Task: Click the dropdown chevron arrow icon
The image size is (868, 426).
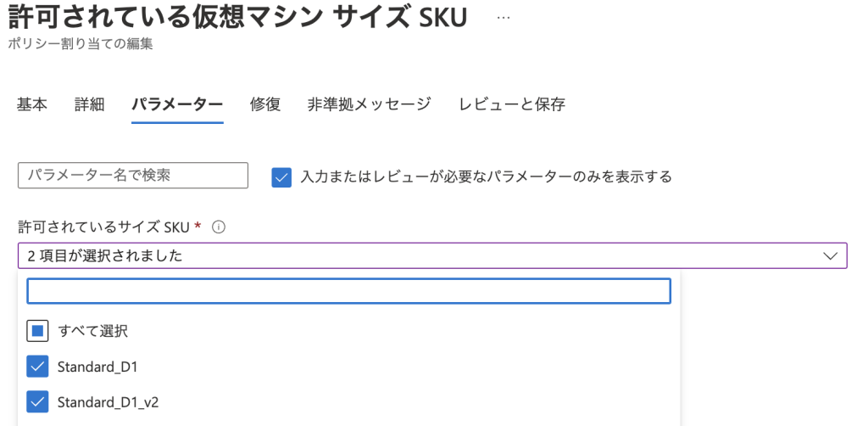Action: [831, 256]
